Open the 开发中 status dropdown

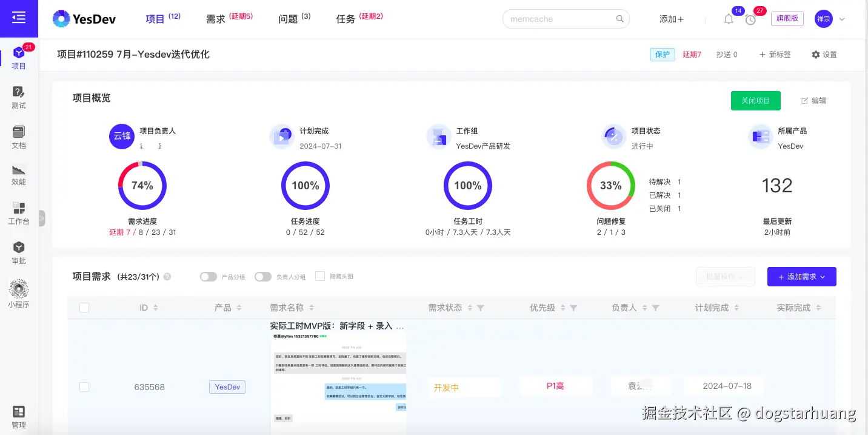464,387
